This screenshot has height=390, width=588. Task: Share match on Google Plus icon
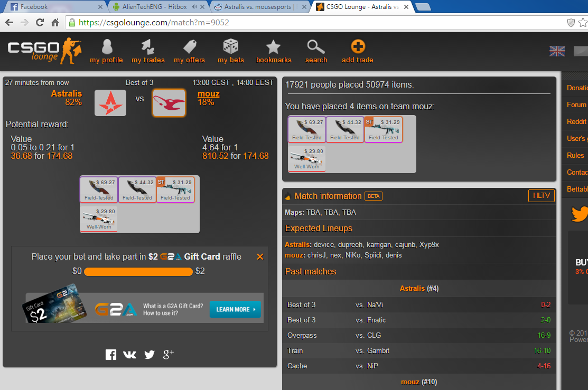(x=169, y=354)
